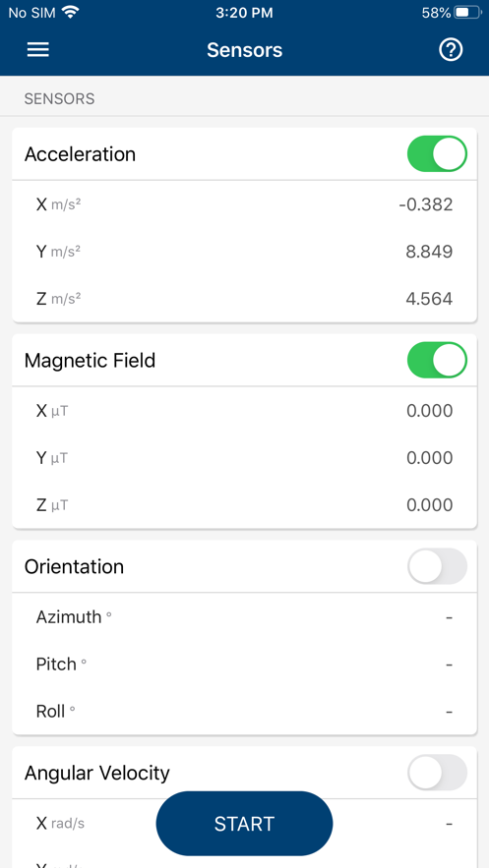Screen dimensions: 489x868
Task: Select the Acceleration Z value 4.564
Action: [429, 299]
